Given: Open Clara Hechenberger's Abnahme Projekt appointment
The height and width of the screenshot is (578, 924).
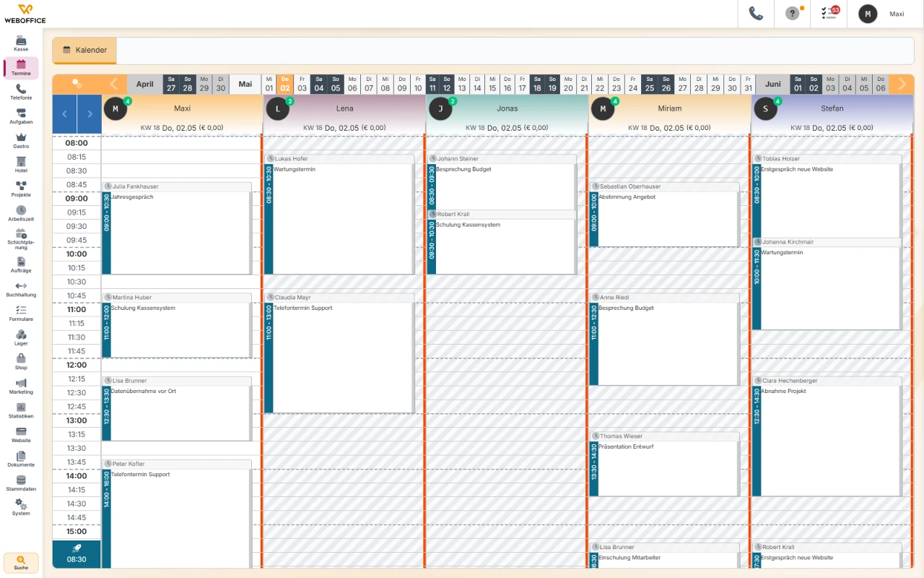Looking at the screenshot, I should 827,436.
